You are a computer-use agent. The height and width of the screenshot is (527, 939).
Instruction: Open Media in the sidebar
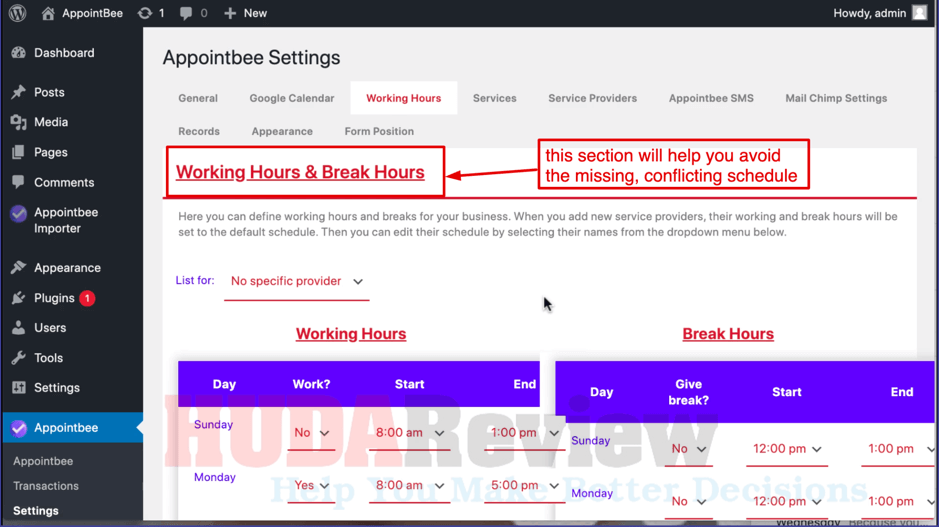(51, 122)
